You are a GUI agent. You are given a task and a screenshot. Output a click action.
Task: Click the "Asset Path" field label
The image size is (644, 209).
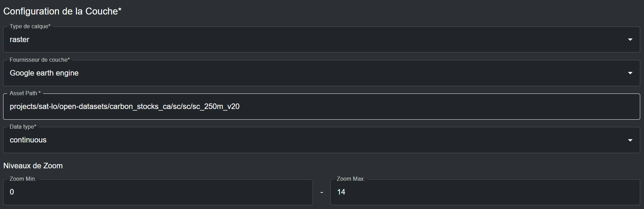click(x=25, y=93)
